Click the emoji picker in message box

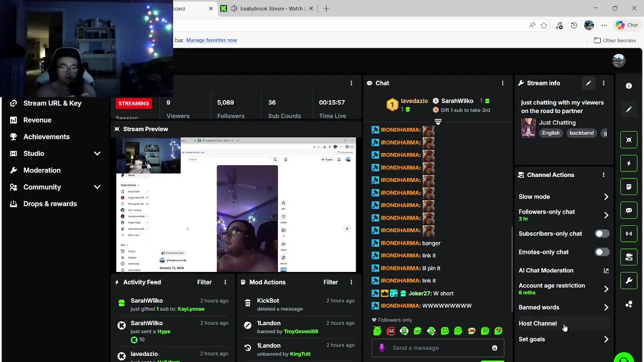(495, 348)
